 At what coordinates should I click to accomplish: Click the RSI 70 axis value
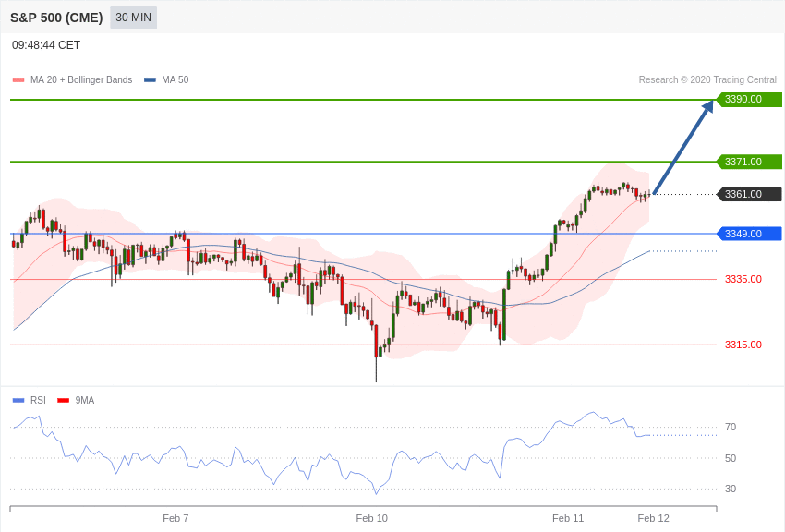pyautogui.click(x=731, y=427)
